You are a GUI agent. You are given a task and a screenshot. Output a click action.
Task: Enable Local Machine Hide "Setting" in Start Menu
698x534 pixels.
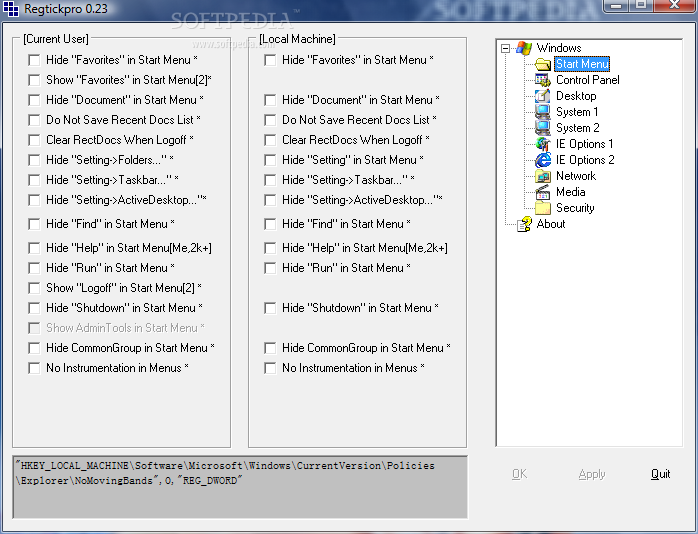coord(270,160)
